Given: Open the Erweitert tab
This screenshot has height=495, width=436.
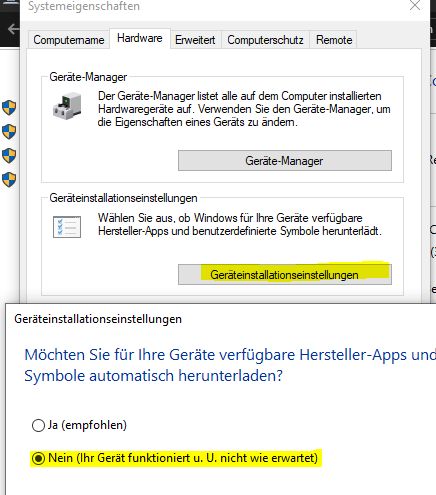Looking at the screenshot, I should [195, 40].
